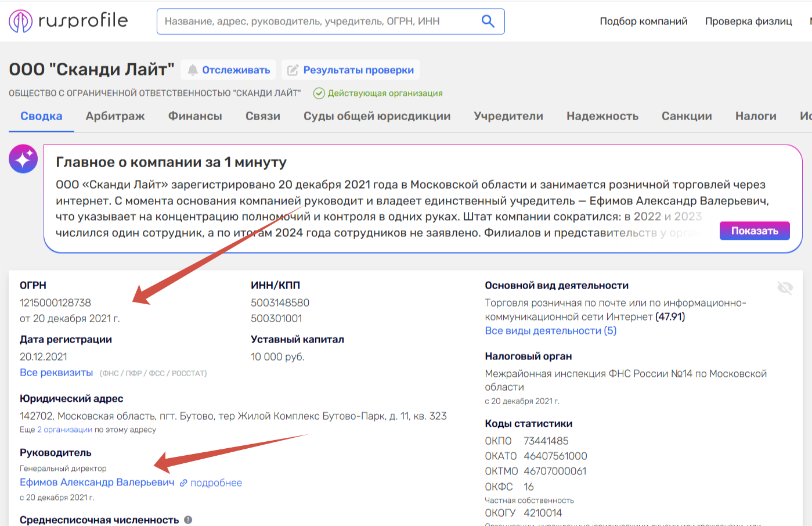
Task: Go to the Связи tab
Action: pyautogui.click(x=263, y=116)
